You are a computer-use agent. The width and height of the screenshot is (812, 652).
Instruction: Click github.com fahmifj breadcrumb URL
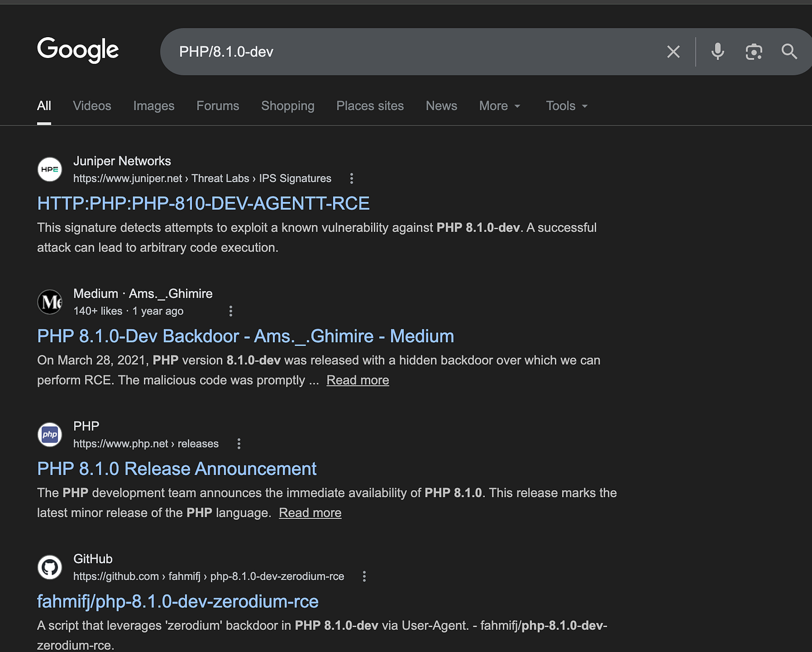click(x=209, y=577)
